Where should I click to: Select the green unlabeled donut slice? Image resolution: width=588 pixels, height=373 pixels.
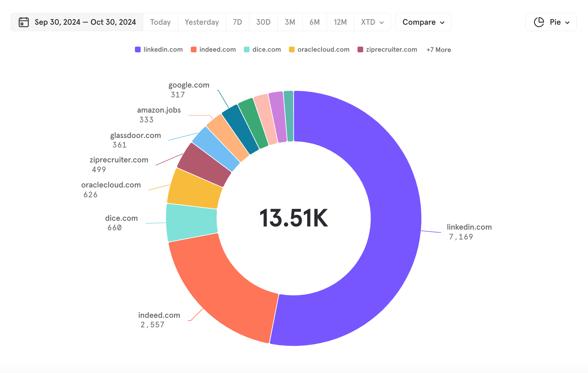coord(253,123)
